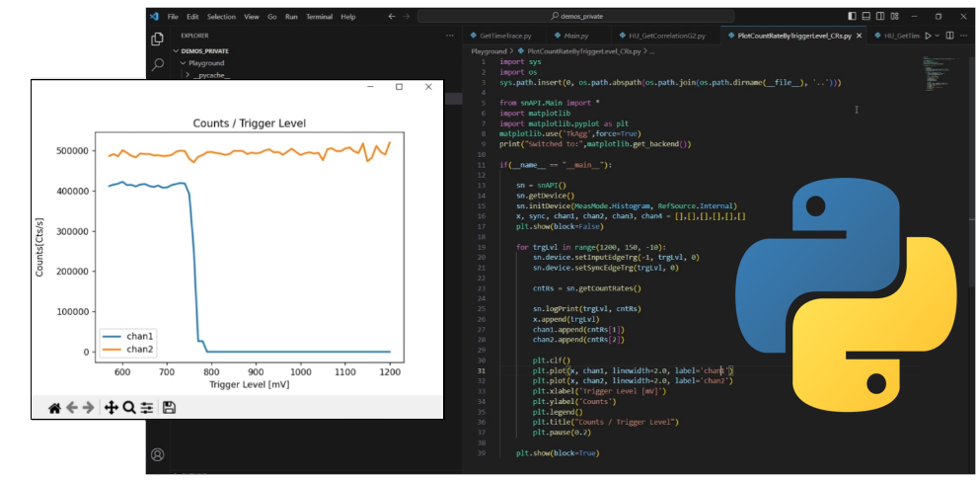Open the Edit menu
This screenshot has height=481, width=980.
point(192,17)
